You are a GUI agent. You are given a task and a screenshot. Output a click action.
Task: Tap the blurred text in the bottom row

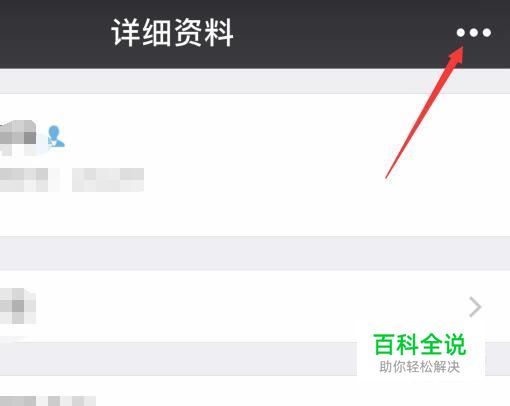(48, 401)
